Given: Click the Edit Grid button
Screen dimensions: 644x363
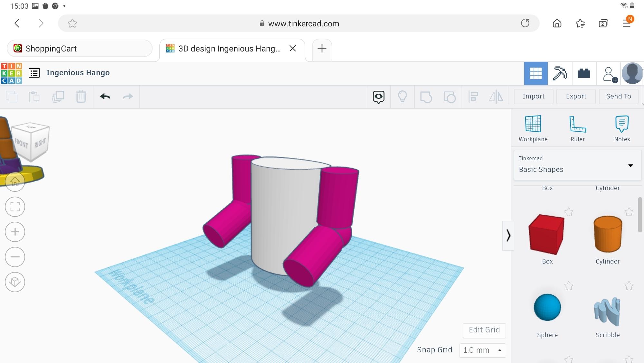Looking at the screenshot, I should click(x=484, y=330).
